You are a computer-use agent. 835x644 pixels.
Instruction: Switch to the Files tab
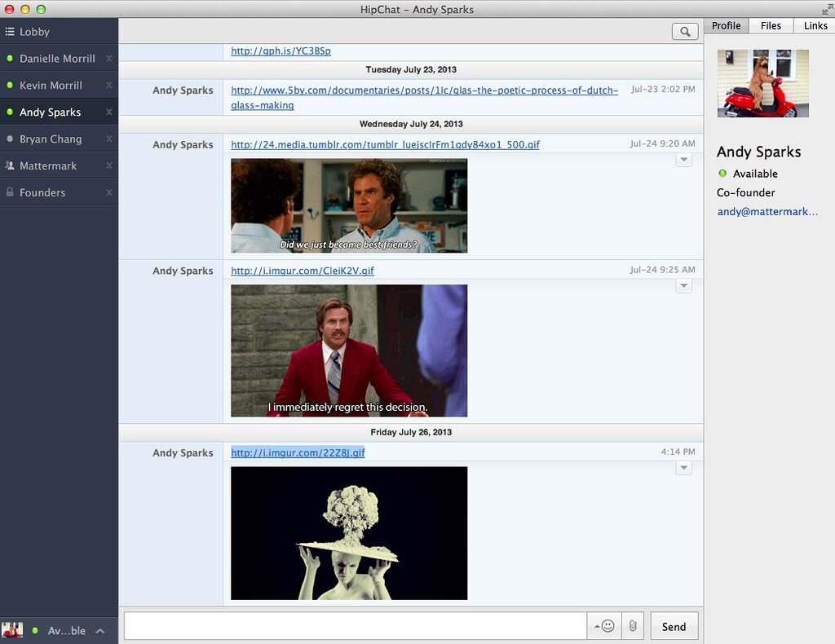click(x=771, y=25)
